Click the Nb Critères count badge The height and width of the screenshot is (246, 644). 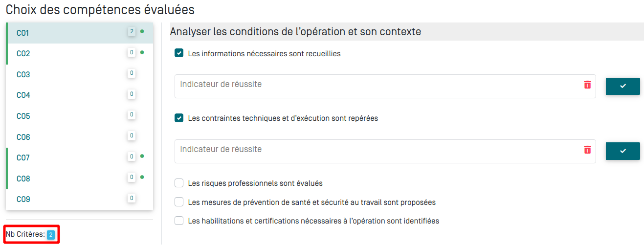coord(51,235)
